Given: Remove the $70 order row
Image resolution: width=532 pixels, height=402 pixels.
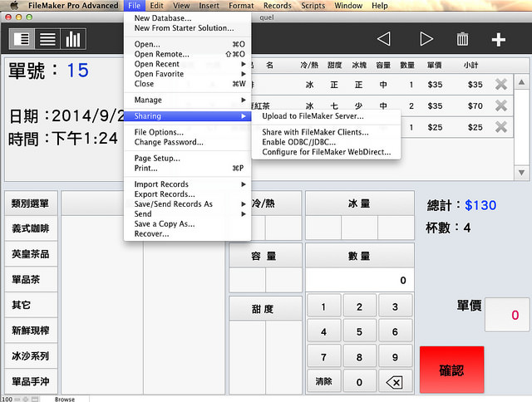Looking at the screenshot, I should [x=501, y=105].
